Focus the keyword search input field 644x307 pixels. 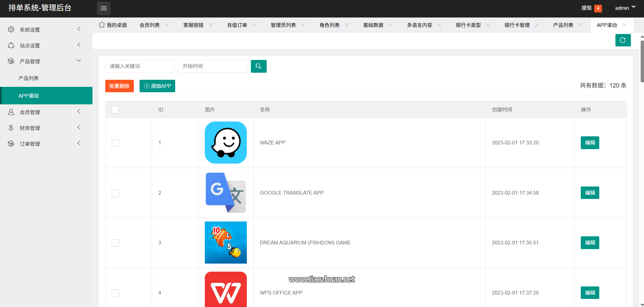coord(140,66)
